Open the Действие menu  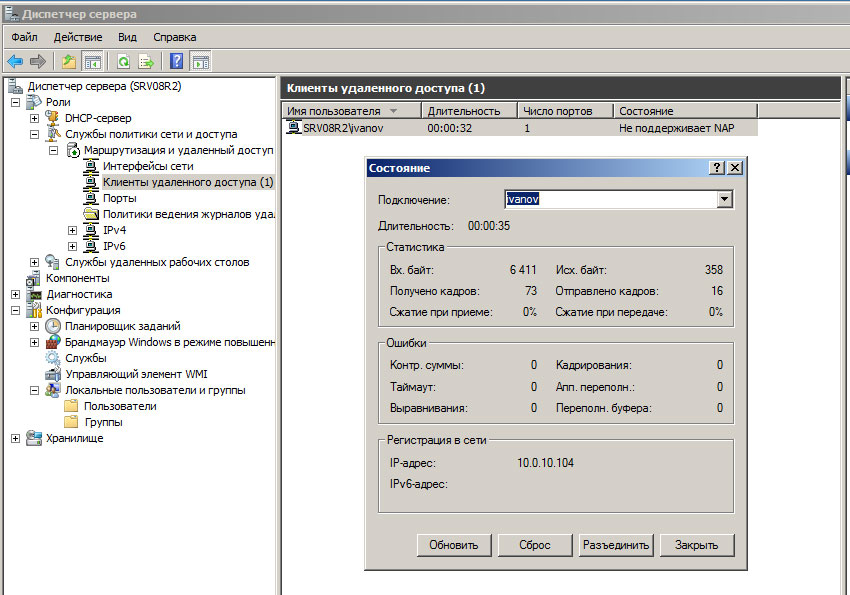coord(77,37)
